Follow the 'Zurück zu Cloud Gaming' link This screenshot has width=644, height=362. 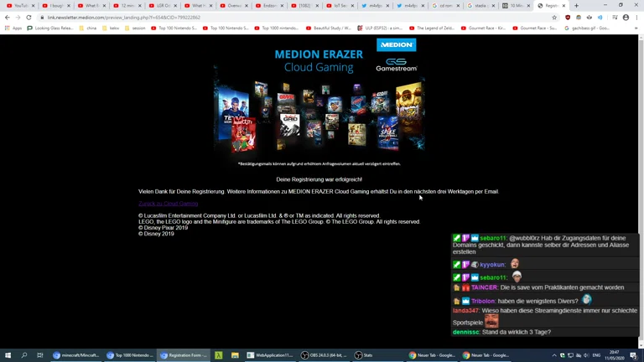168,204
